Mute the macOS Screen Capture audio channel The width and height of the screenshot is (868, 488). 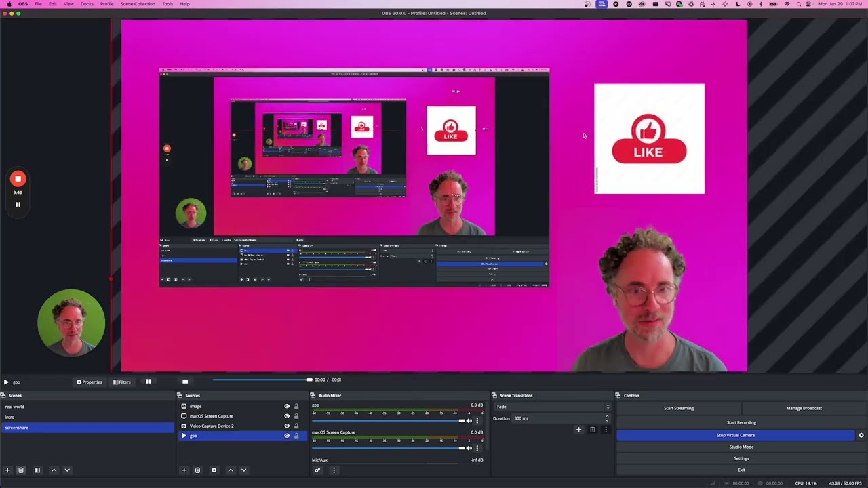469,448
